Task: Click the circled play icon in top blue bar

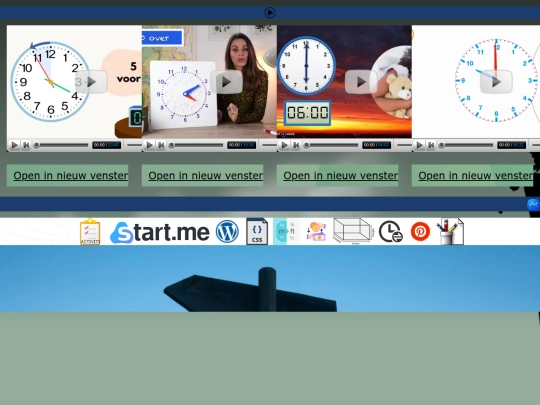Action: (270, 13)
